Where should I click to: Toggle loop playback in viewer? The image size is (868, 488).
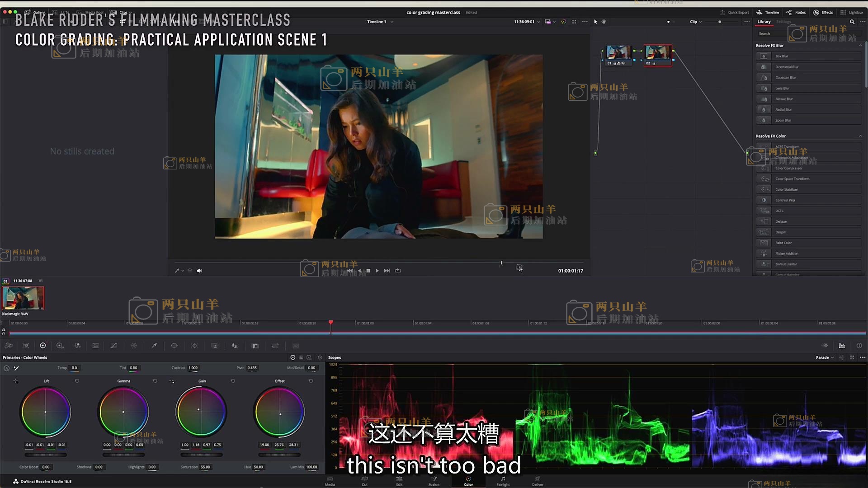[x=398, y=271]
